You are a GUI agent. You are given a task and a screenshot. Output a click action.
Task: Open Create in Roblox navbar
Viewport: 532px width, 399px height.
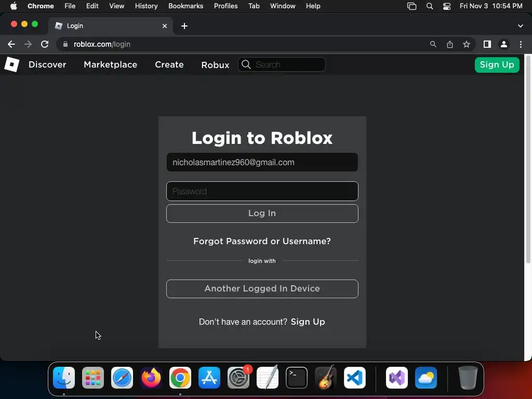tap(169, 64)
